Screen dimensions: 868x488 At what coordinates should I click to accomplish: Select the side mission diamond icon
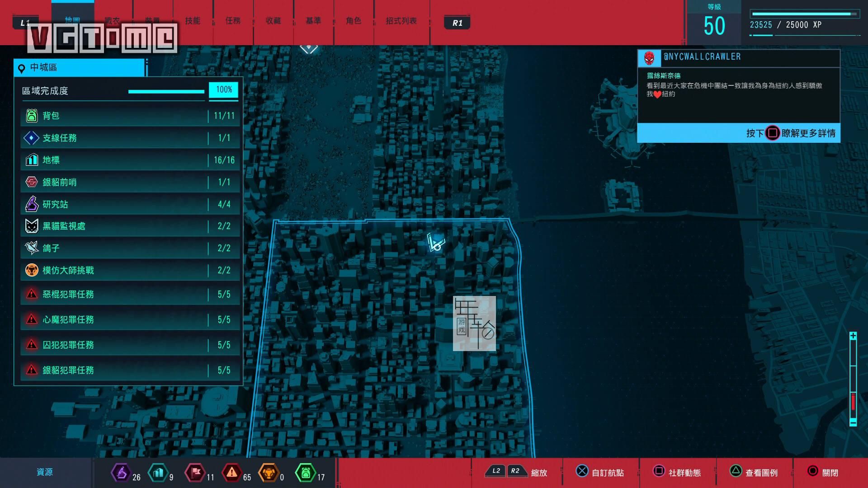tap(31, 138)
